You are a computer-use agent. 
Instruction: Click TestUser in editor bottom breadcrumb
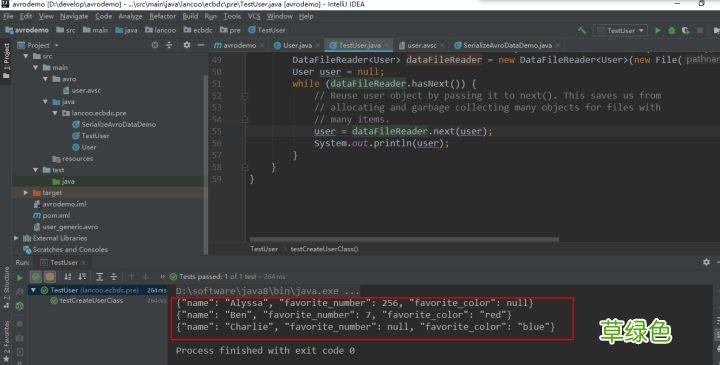[264, 249]
